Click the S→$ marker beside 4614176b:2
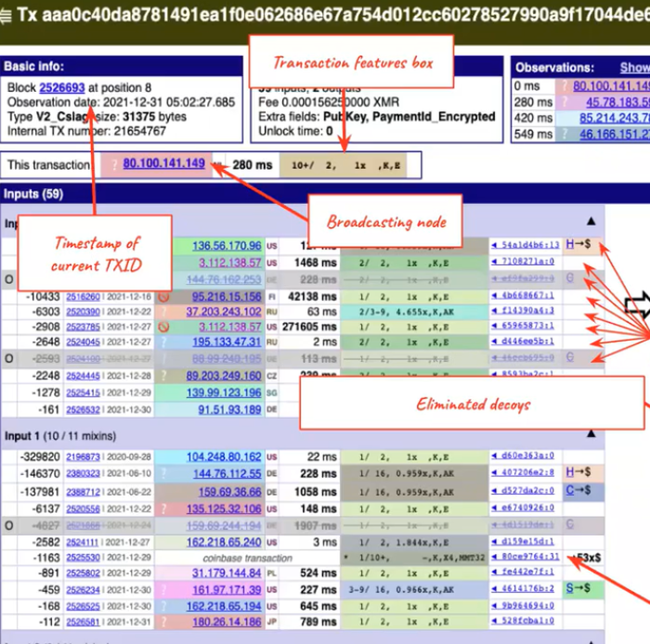The height and width of the screenshot is (644, 650). pos(576,588)
